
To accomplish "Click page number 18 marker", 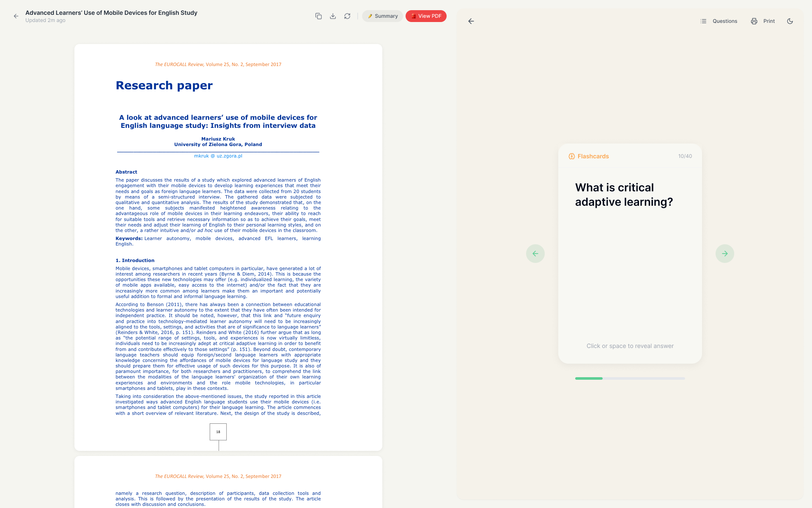I will (x=218, y=431).
